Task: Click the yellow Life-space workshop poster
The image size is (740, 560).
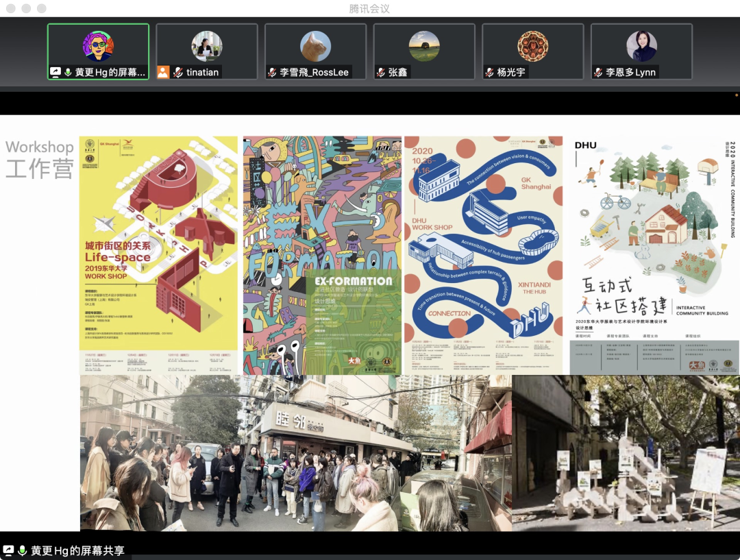Action: (158, 255)
